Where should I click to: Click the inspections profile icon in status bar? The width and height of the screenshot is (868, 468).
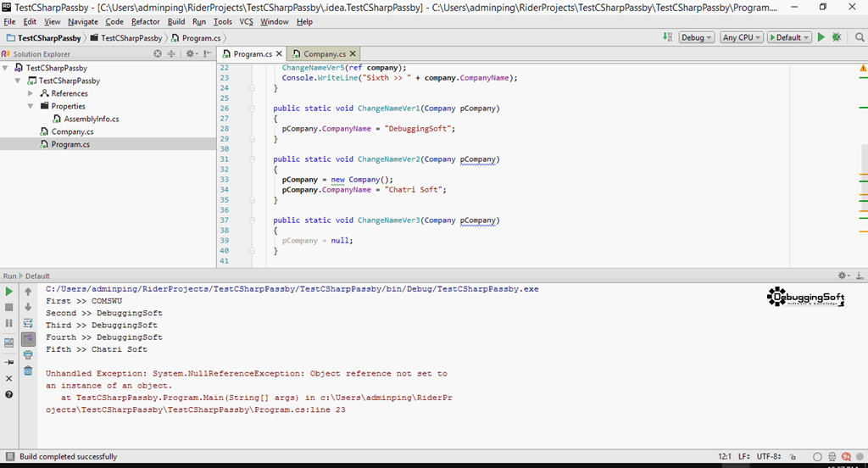(832, 457)
